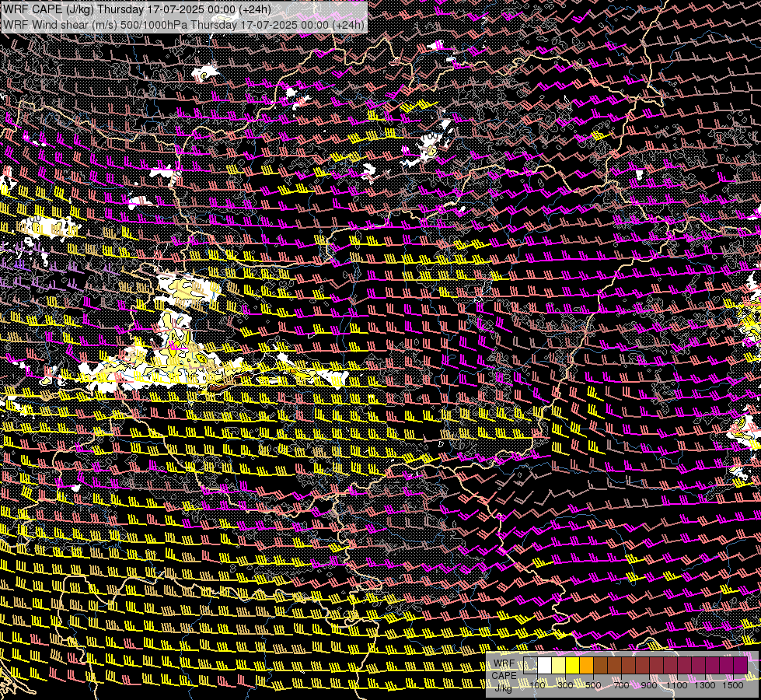
Task: Select the orange 400–500 J/kg legend swatch
Action: point(586,666)
